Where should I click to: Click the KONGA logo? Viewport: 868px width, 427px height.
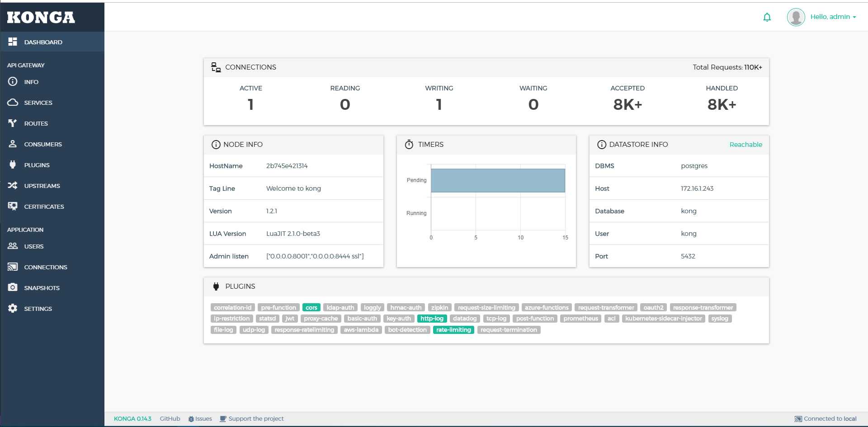point(41,17)
